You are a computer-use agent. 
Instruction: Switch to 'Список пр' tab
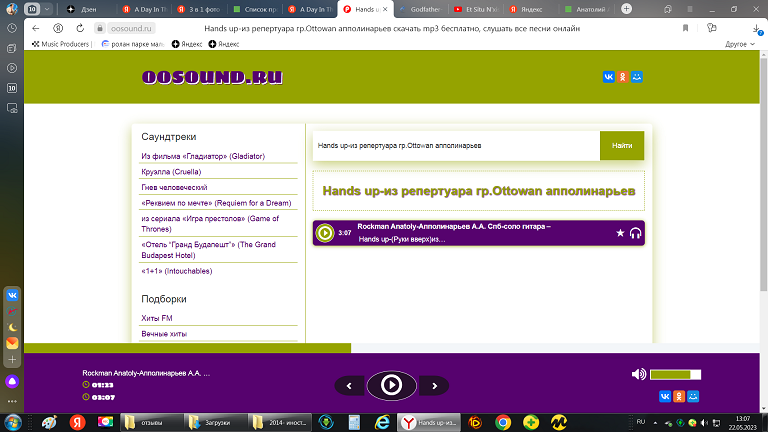[255, 9]
